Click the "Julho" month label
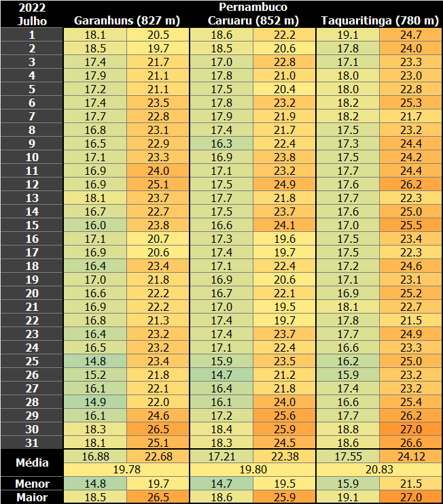The image size is (443, 504). pos(32,21)
